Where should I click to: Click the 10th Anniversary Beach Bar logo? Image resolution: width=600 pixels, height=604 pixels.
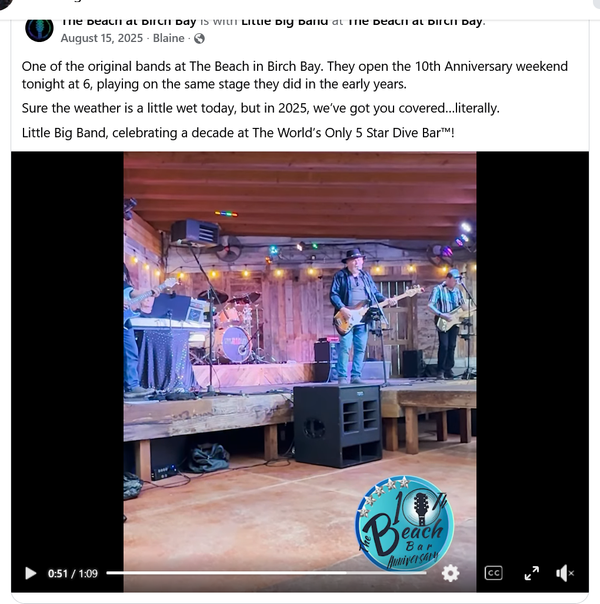(x=404, y=523)
